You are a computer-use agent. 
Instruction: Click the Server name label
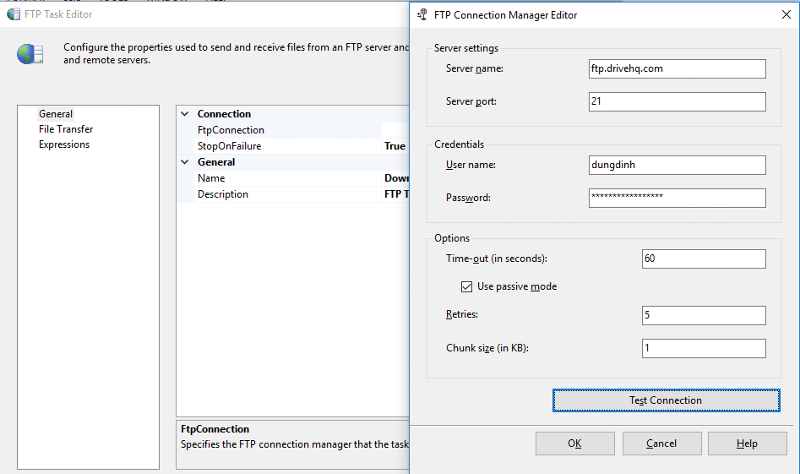(474, 68)
